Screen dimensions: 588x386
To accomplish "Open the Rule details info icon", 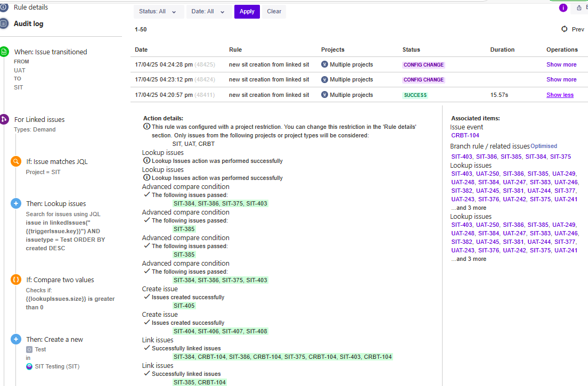I will pos(4,7).
